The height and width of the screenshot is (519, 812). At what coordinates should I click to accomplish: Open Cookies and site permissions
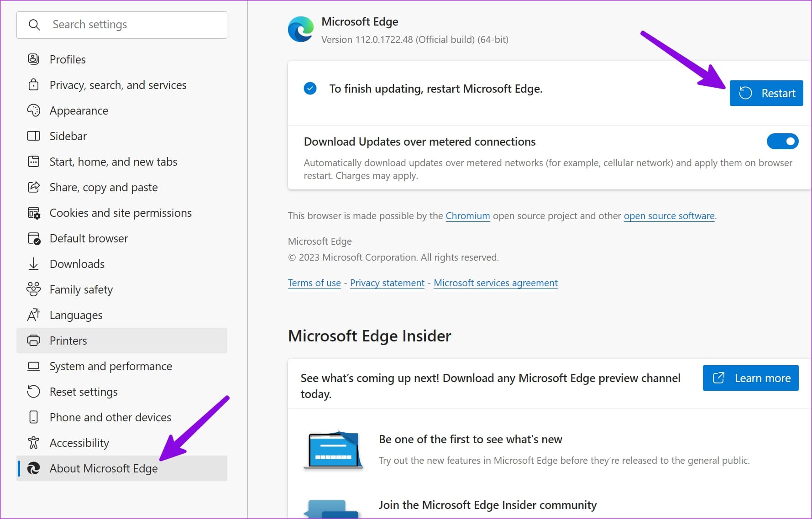coord(122,213)
